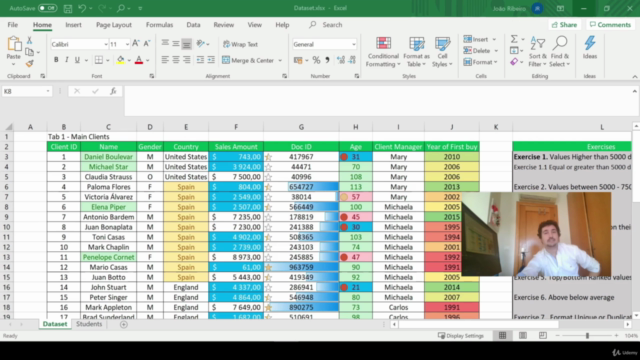Apply Underline formatting
The height and width of the screenshot is (360, 640).
point(77,60)
